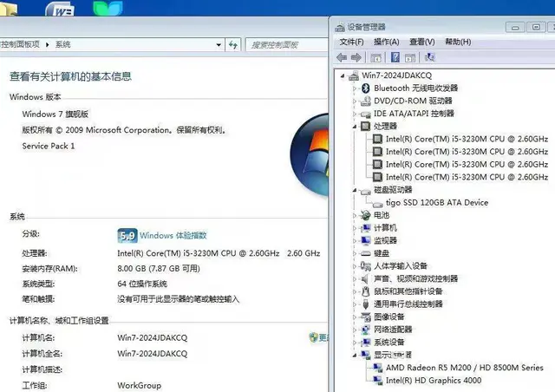Image resolution: width=555 pixels, height=392 pixels.
Task: Collapse the 显示适配器 node
Action: (x=355, y=355)
